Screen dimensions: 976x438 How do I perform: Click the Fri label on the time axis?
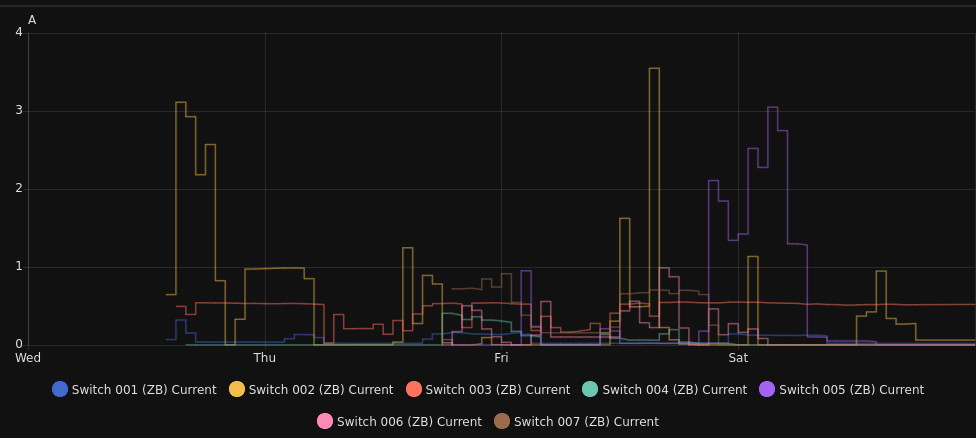pyautogui.click(x=501, y=358)
